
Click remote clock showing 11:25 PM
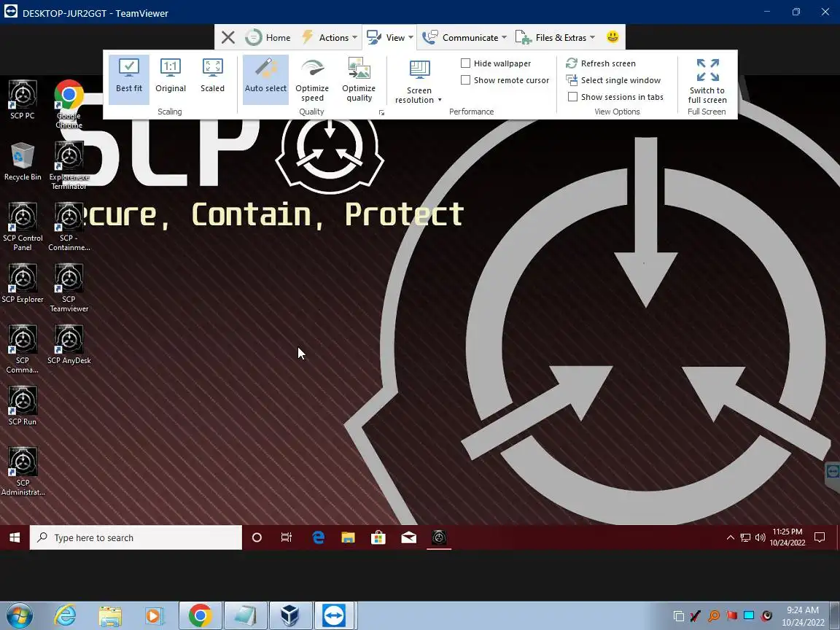(787, 537)
